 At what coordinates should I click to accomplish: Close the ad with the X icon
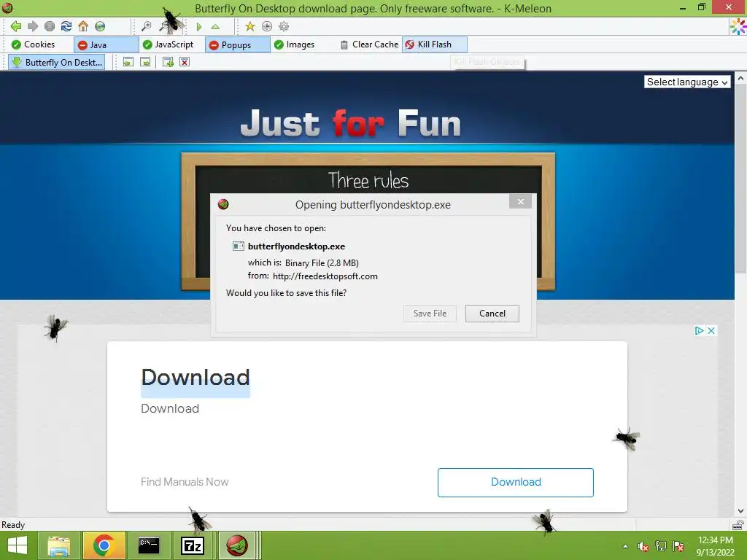[x=711, y=330]
